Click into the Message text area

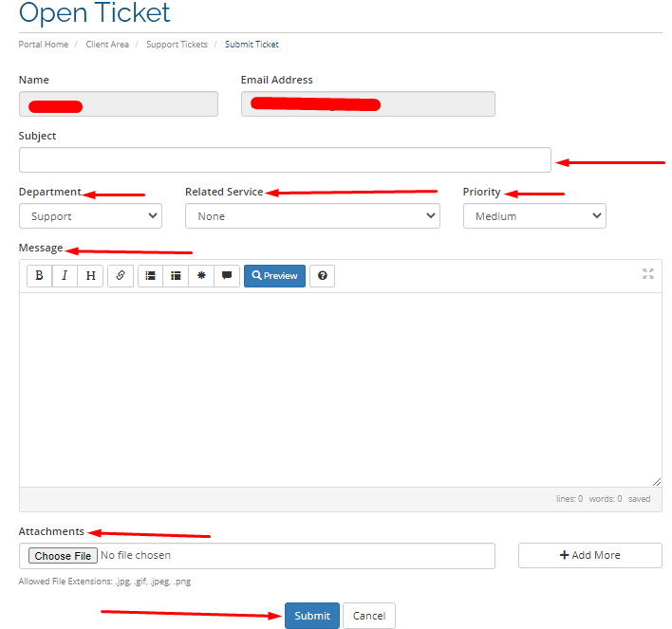[341, 390]
